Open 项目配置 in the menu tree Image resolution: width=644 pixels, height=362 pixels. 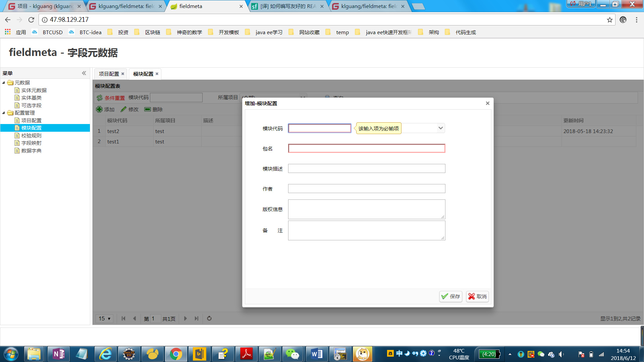point(31,120)
